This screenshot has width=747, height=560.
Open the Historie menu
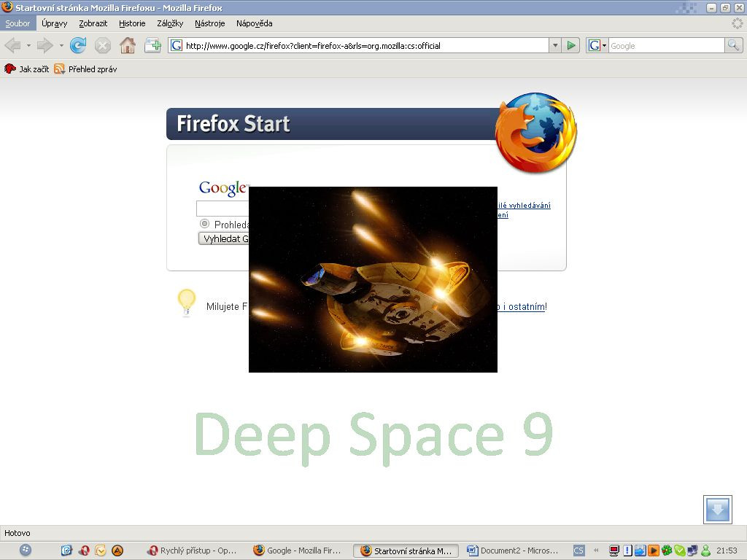click(x=132, y=23)
